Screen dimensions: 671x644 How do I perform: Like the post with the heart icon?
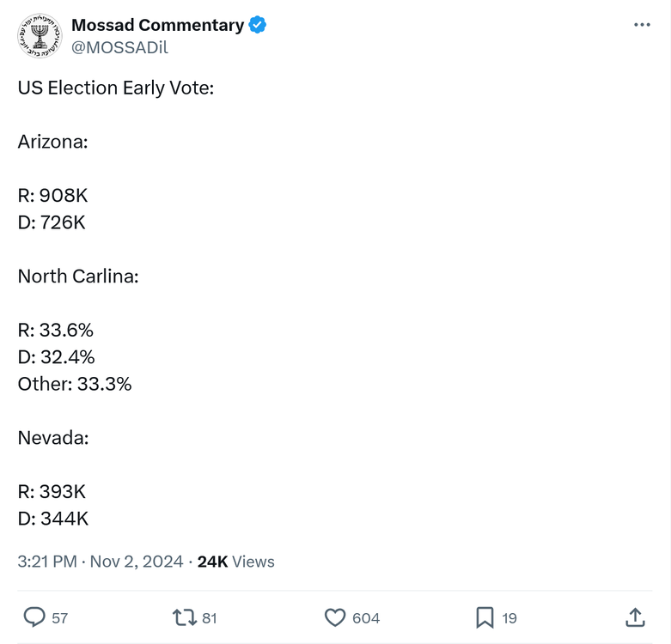335,617
